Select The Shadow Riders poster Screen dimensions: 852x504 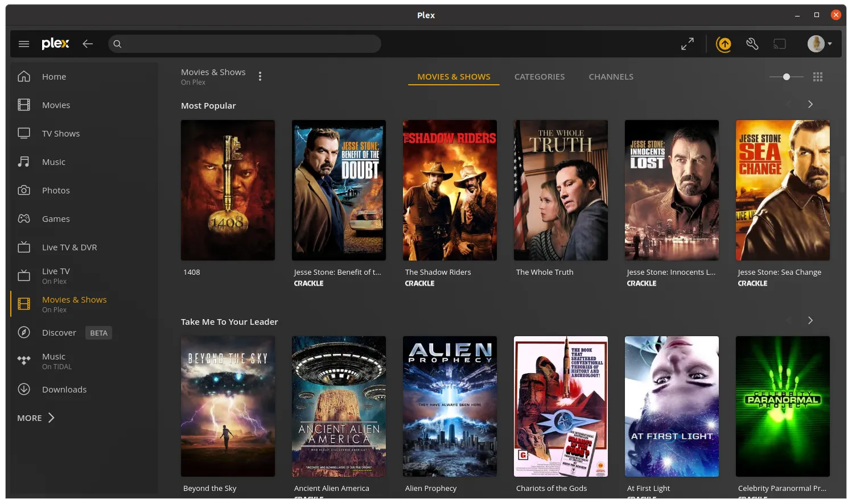tap(450, 190)
